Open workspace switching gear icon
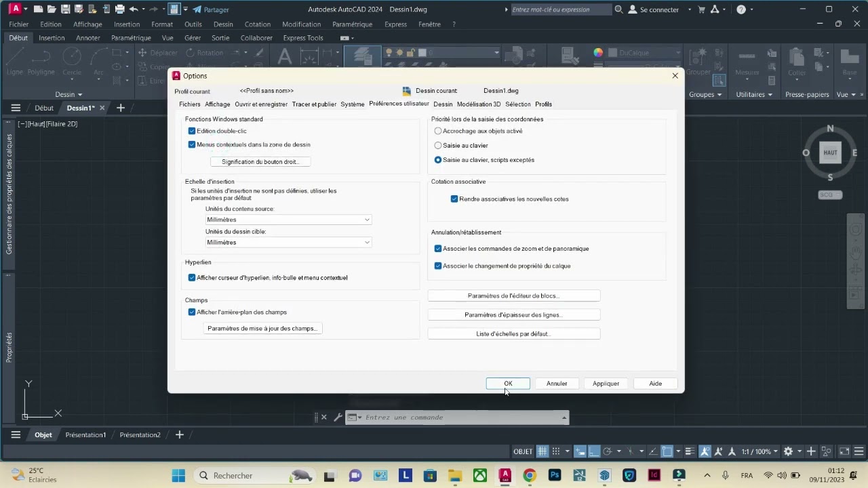This screenshot has height=488, width=868. coord(788,451)
